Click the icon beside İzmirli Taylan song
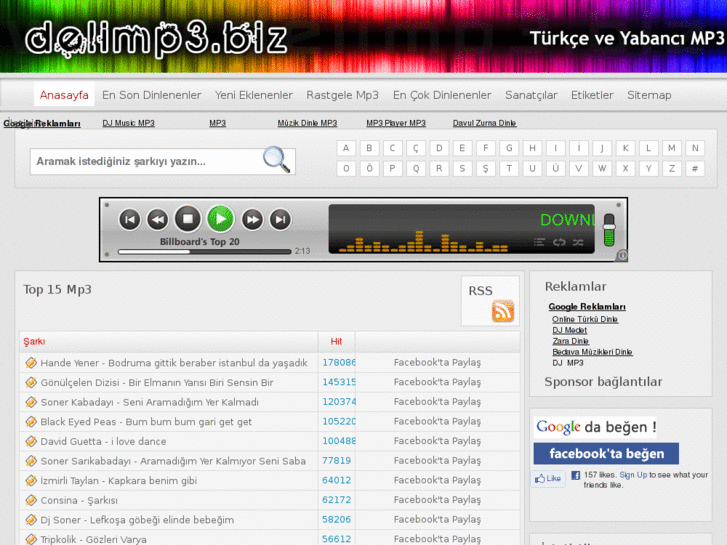 [x=31, y=481]
